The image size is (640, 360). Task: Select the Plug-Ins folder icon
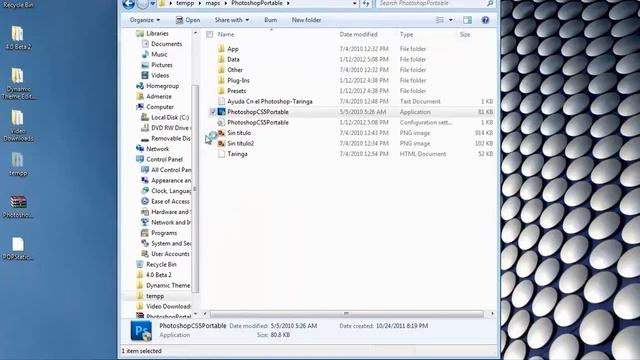coord(221,80)
